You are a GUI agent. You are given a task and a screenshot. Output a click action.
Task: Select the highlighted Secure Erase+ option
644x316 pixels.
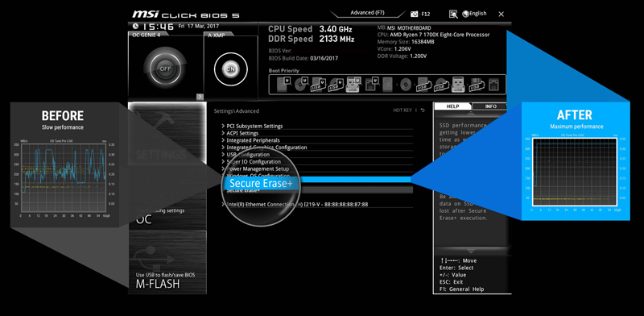click(261, 183)
